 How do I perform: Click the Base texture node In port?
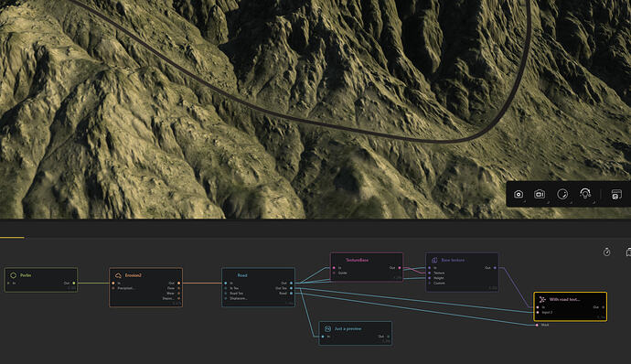point(430,268)
